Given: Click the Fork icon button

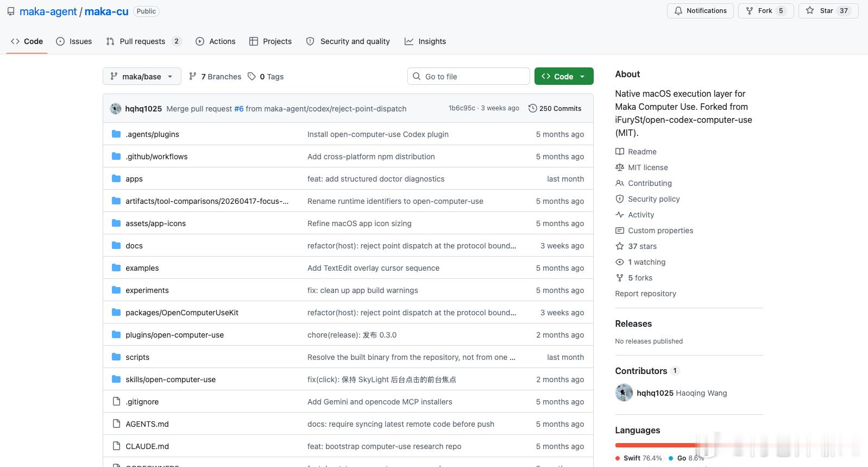Looking at the screenshot, I should point(750,11).
